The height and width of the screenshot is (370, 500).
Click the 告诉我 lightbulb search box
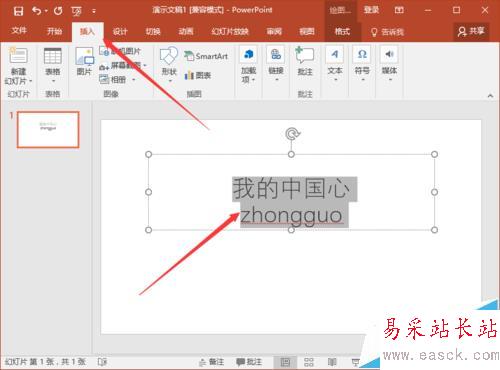point(387,32)
